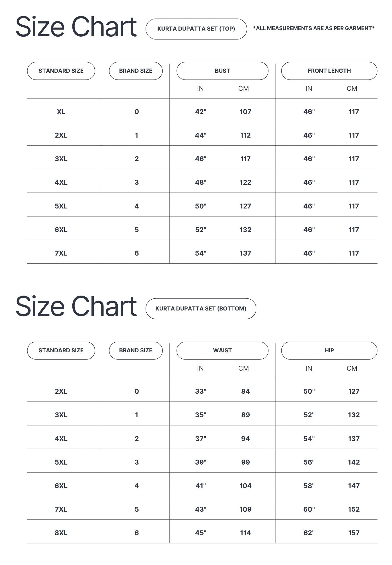This screenshot has height=565, width=392.
Task: Click the 114 waist centimeter value
Action: (x=245, y=533)
